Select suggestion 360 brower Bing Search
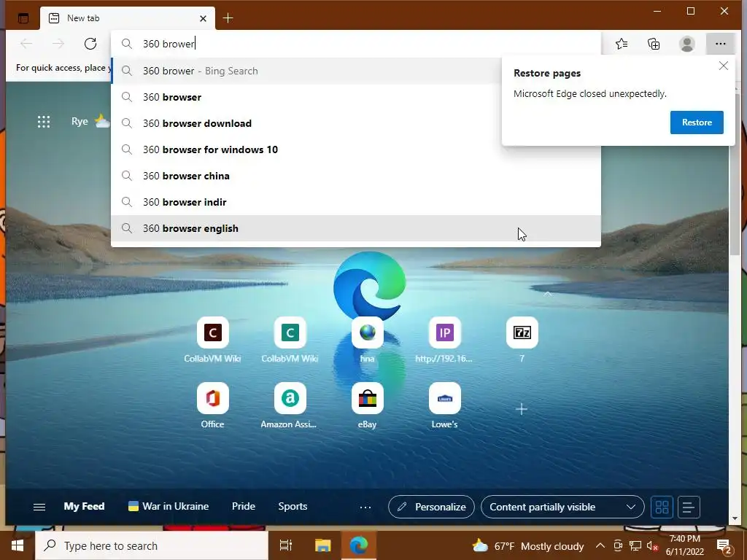747x560 pixels. pyautogui.click(x=355, y=71)
